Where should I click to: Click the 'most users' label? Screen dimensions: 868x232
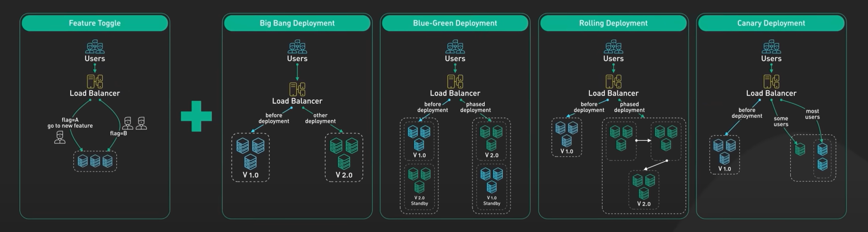pyautogui.click(x=812, y=114)
